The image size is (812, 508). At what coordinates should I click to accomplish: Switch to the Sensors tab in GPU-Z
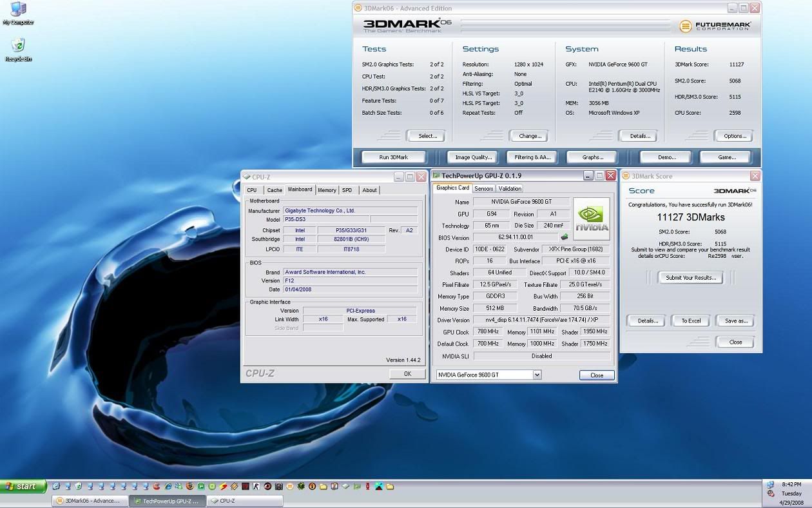click(x=483, y=189)
